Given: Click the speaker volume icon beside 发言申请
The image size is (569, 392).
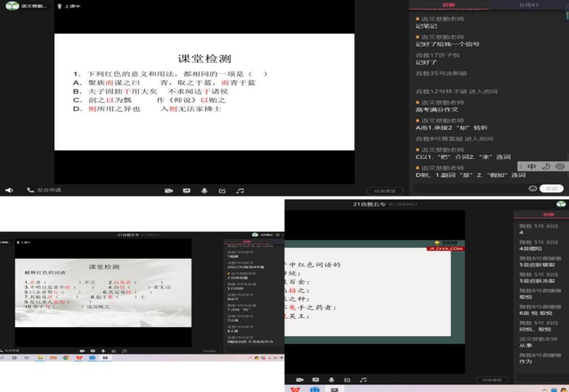Looking at the screenshot, I should point(9,191).
